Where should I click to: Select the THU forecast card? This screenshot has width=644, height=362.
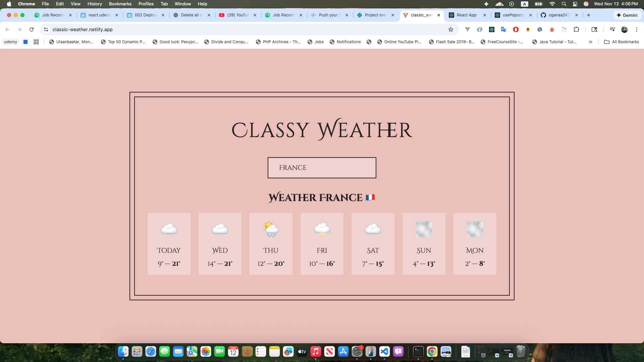point(271,244)
